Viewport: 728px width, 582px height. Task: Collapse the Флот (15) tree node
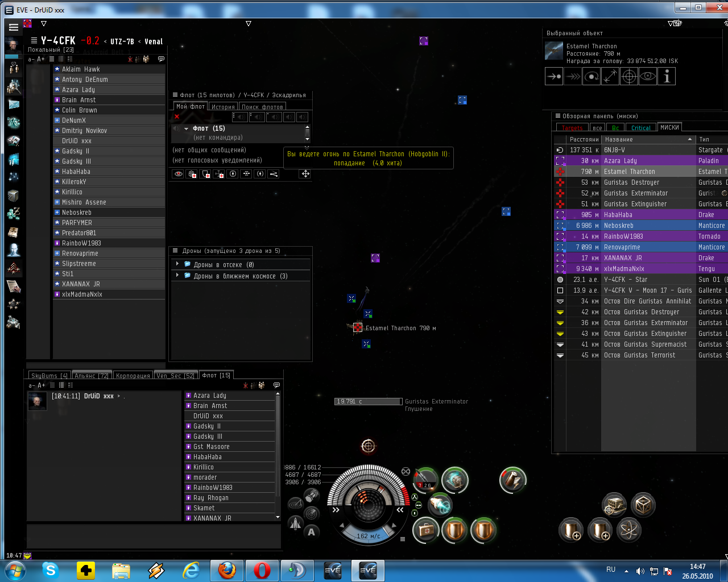[x=186, y=128]
